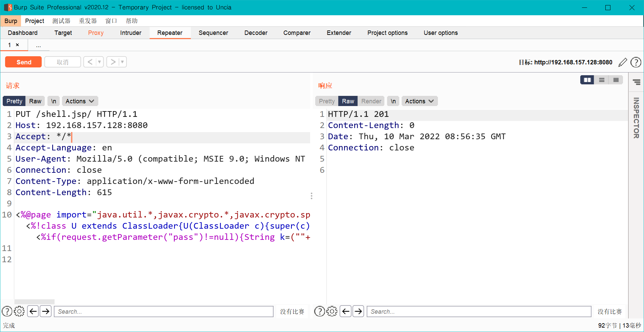Expand Inspector panel hamburger icon
This screenshot has width=644, height=332.
[637, 82]
